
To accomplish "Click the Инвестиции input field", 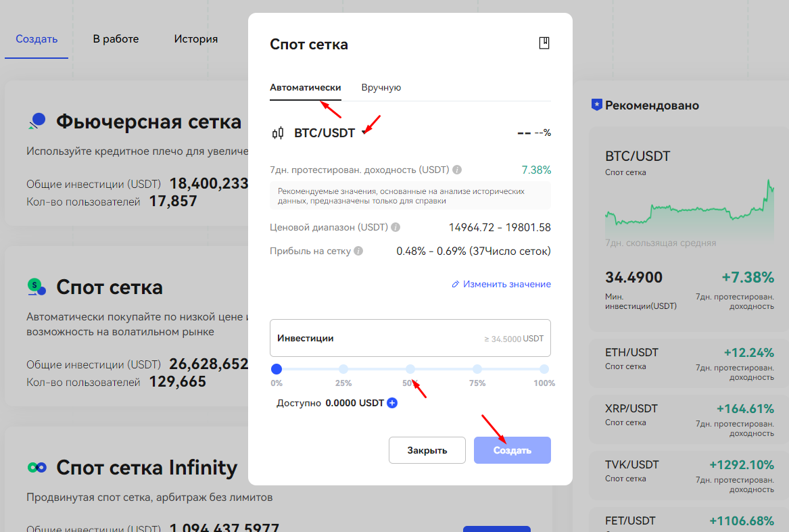I will 410,338.
